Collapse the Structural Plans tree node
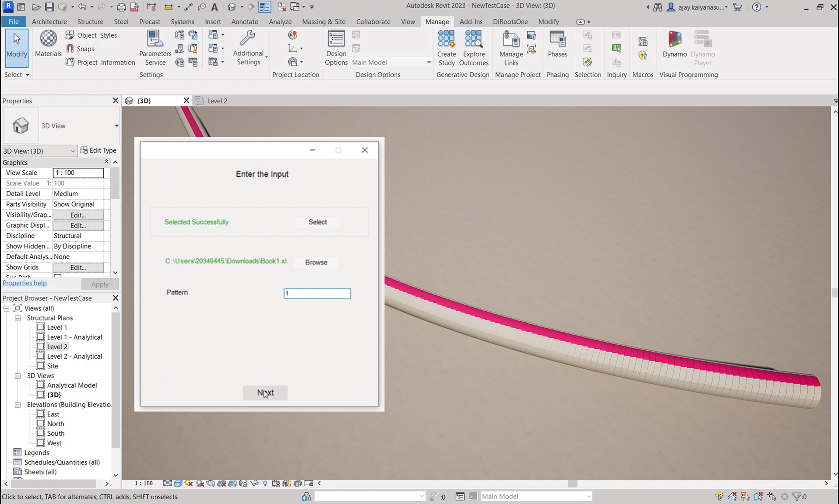Screen dimensions: 839x504 coord(18,318)
